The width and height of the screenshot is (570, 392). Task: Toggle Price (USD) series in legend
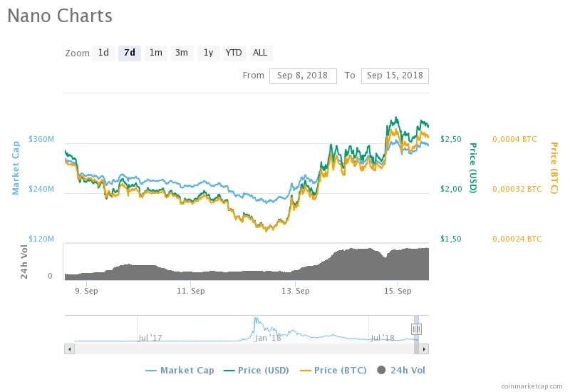pyautogui.click(x=256, y=370)
